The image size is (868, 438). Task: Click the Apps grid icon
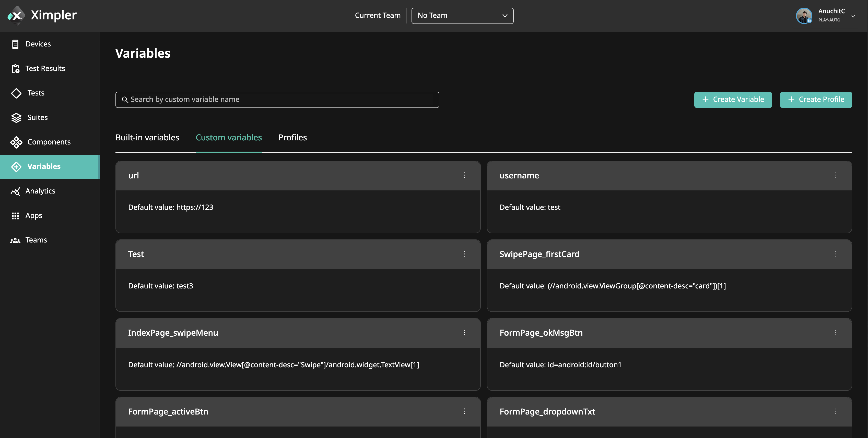pos(15,216)
